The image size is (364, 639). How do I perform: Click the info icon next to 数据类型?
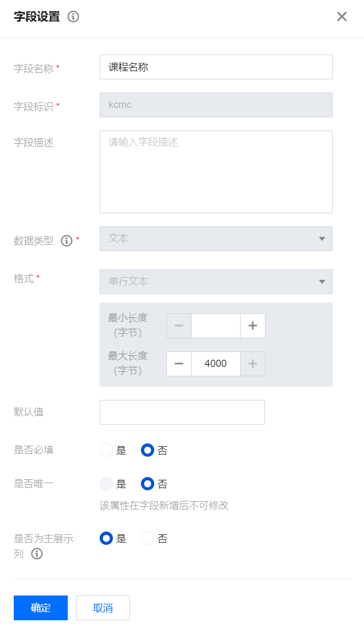pos(67,240)
